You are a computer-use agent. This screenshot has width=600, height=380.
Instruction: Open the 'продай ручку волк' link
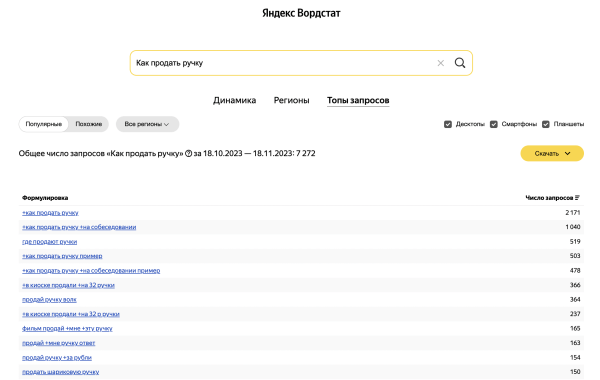point(49,300)
